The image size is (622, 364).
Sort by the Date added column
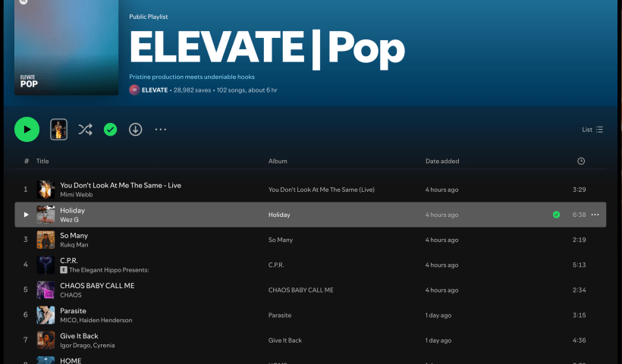click(441, 161)
